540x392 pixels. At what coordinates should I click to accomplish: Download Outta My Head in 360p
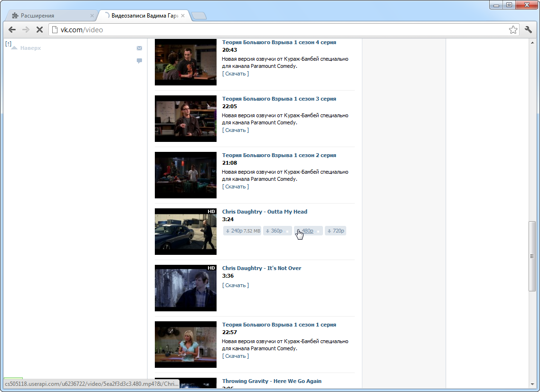coord(277,231)
